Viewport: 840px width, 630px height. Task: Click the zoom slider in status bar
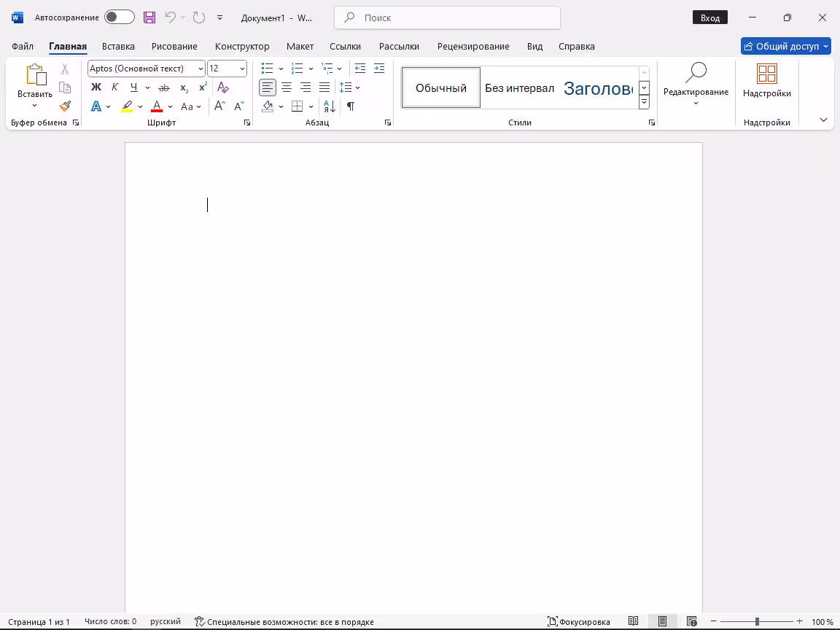pos(757,621)
